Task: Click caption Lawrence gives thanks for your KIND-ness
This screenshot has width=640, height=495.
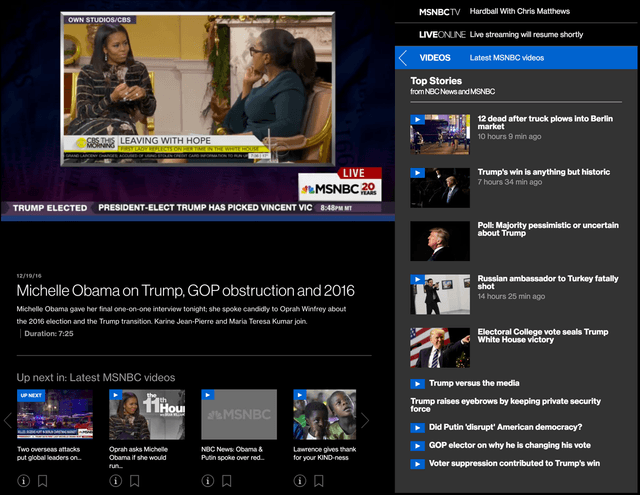Action: coord(324,453)
